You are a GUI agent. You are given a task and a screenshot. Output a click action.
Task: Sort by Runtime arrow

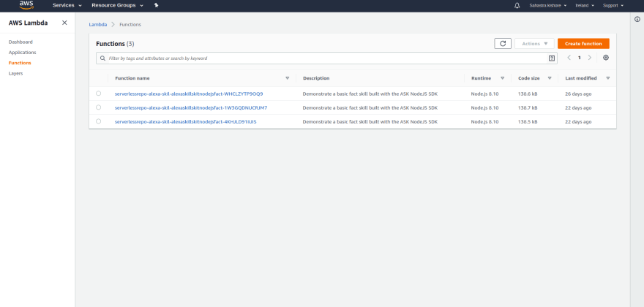click(x=502, y=78)
